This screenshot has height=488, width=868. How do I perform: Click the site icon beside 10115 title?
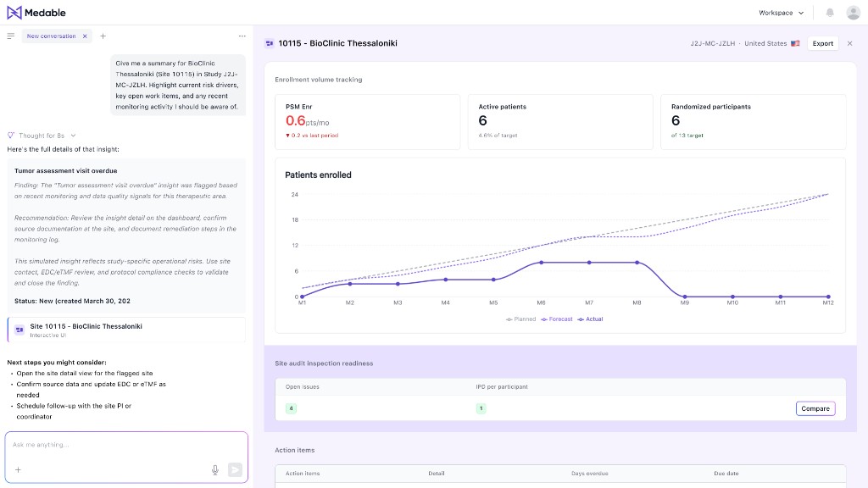pyautogui.click(x=270, y=43)
